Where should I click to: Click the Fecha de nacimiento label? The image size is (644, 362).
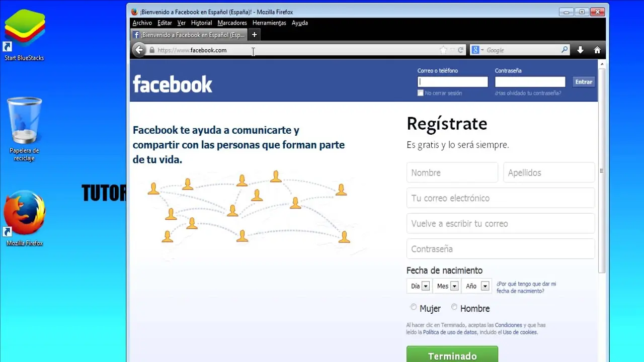coord(444,270)
